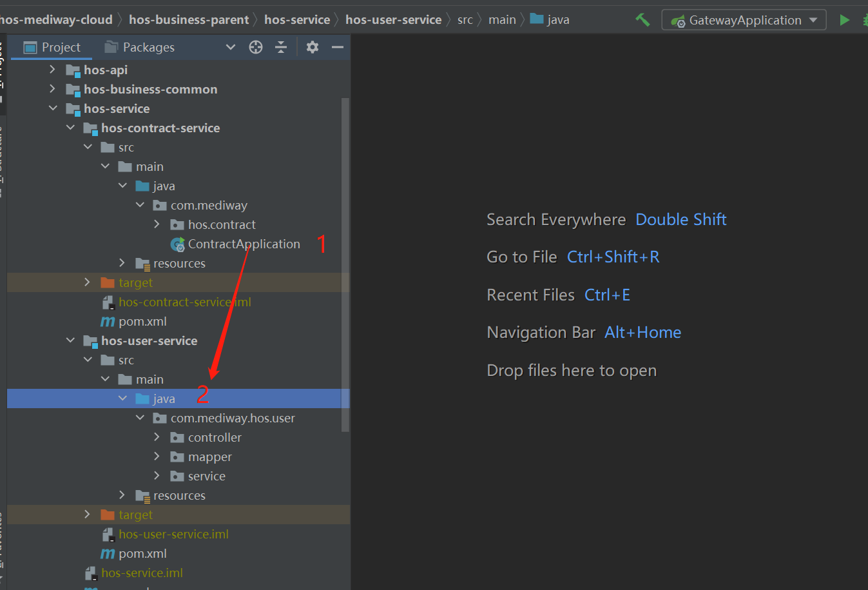Collapse the hos-user-service module
This screenshot has height=590, width=868.
coord(70,340)
